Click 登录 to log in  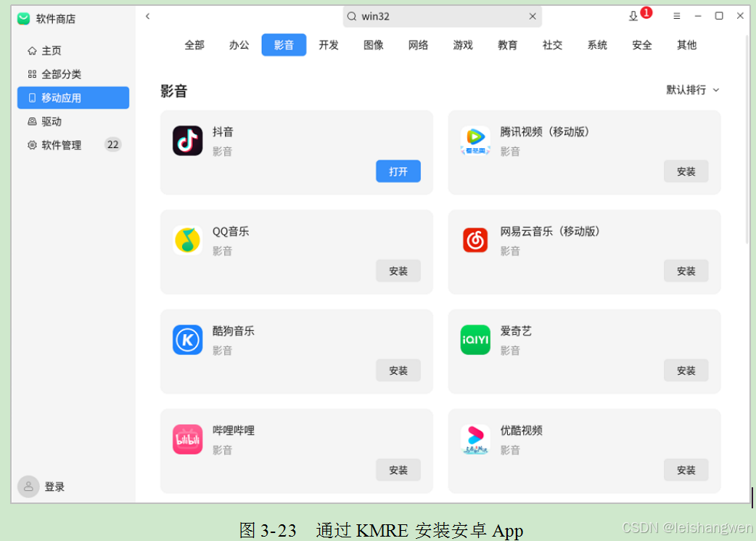(54, 487)
